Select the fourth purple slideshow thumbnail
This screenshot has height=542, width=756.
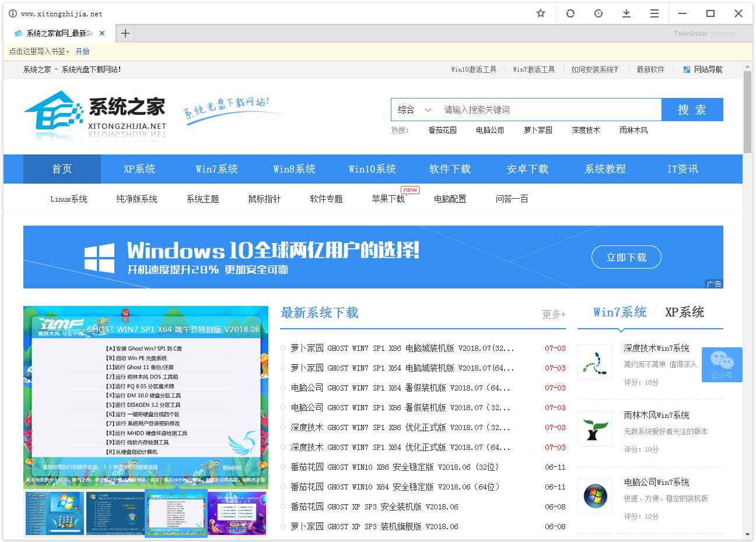237,513
